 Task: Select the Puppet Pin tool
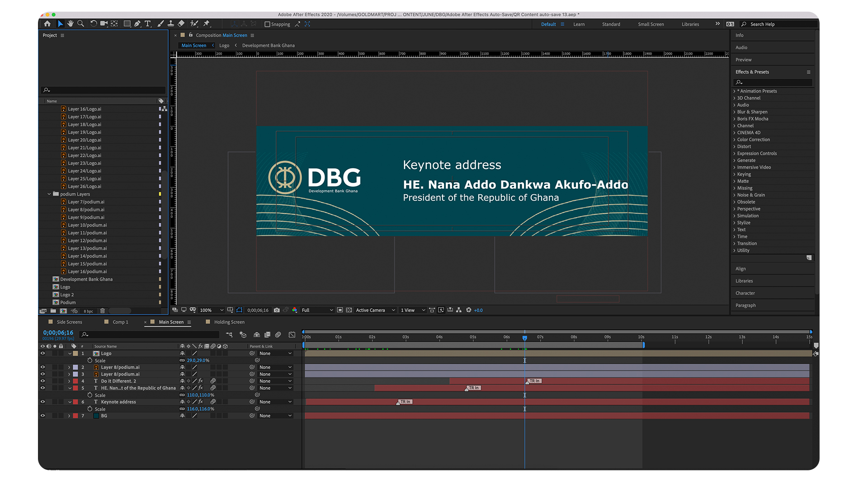(207, 24)
